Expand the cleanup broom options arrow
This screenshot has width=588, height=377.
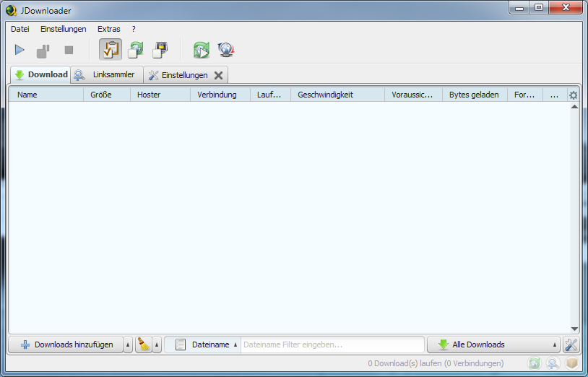tap(157, 344)
